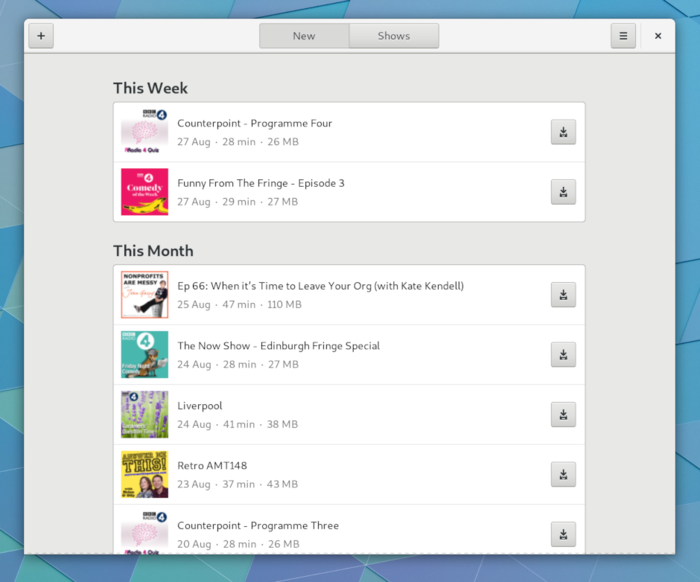
Task: Download Counterpoint - Programme Three episode
Action: [x=563, y=534]
